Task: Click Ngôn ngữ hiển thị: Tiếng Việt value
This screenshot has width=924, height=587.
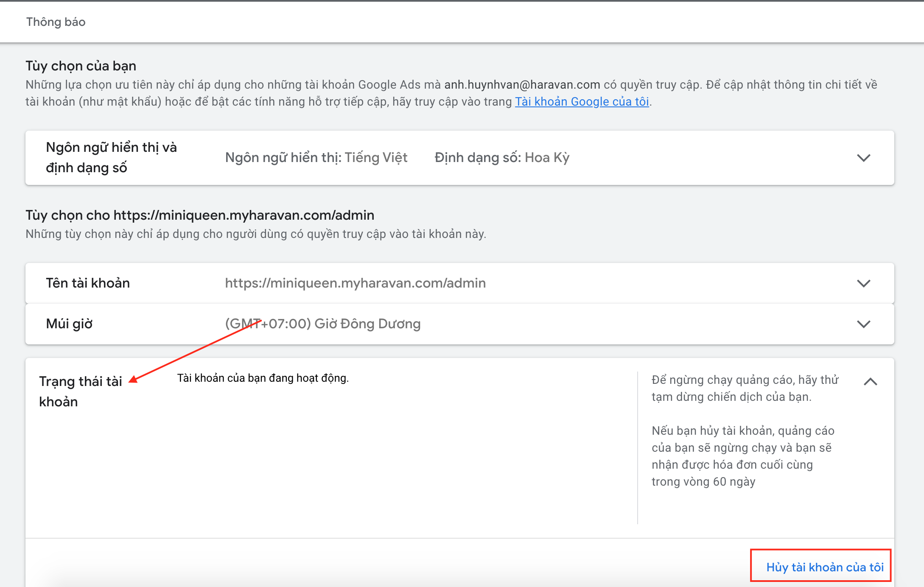Action: tap(316, 158)
